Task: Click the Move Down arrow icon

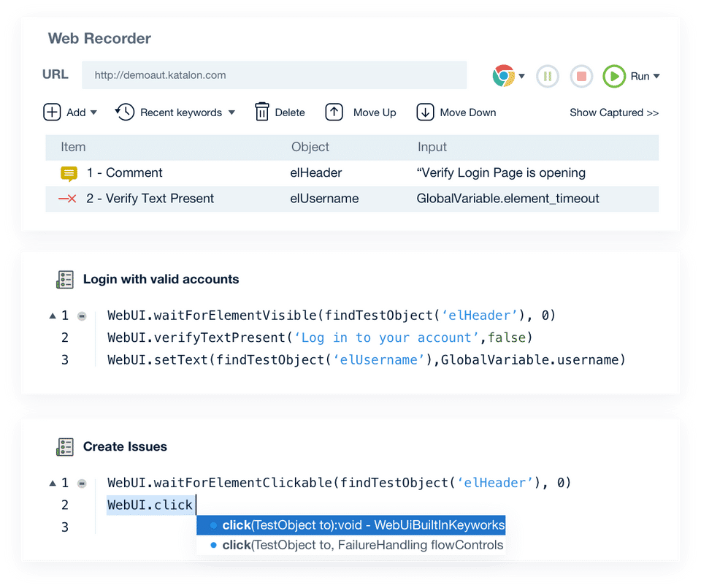Action: [425, 112]
